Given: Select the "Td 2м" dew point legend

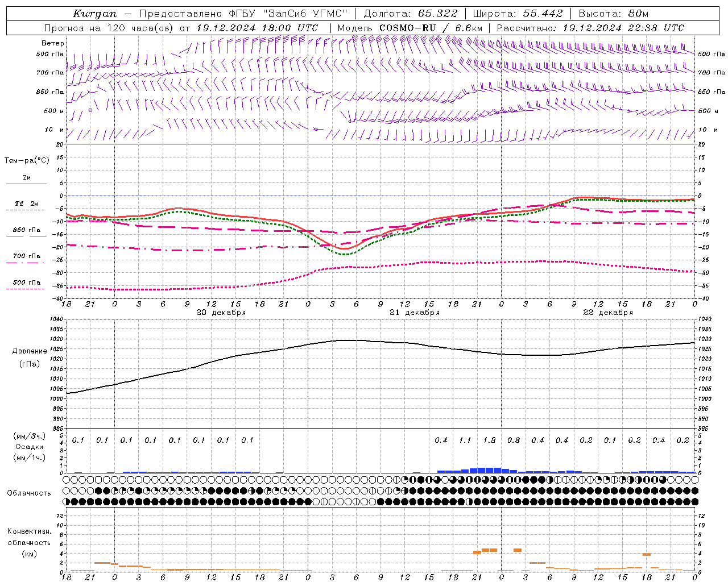Looking at the screenshot, I should pos(26,203).
